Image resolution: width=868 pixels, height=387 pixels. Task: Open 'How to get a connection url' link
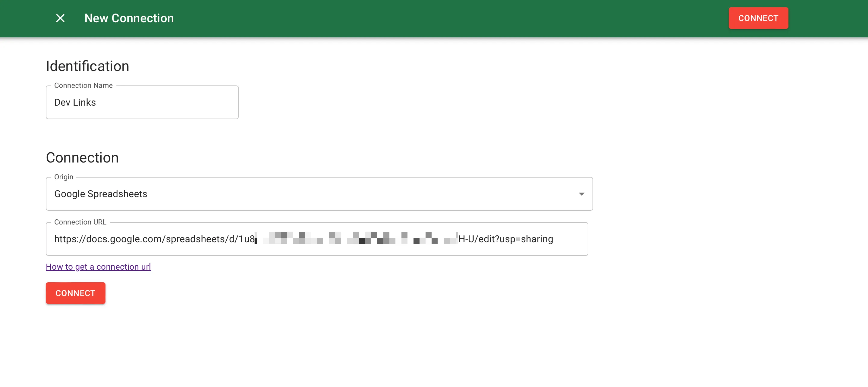[x=98, y=267]
